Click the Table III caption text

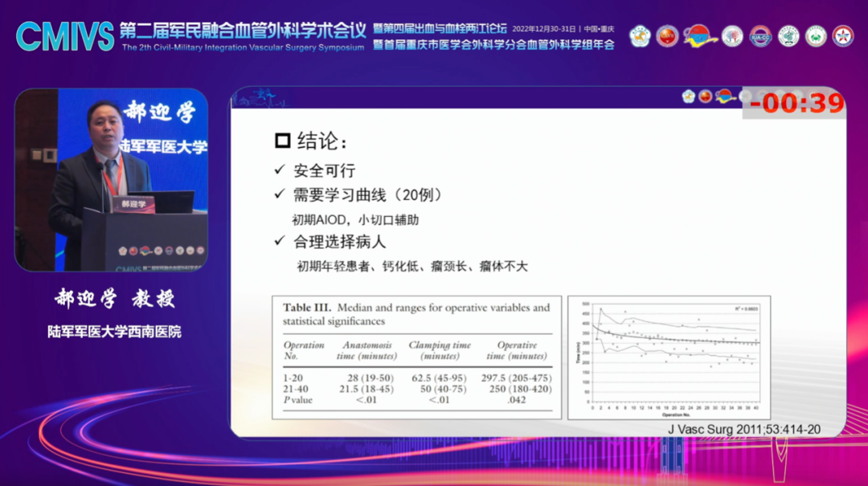point(416,314)
